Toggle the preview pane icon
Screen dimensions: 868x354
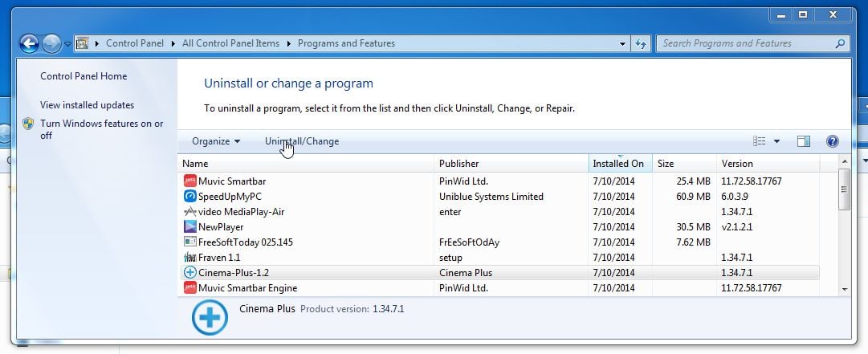803,141
